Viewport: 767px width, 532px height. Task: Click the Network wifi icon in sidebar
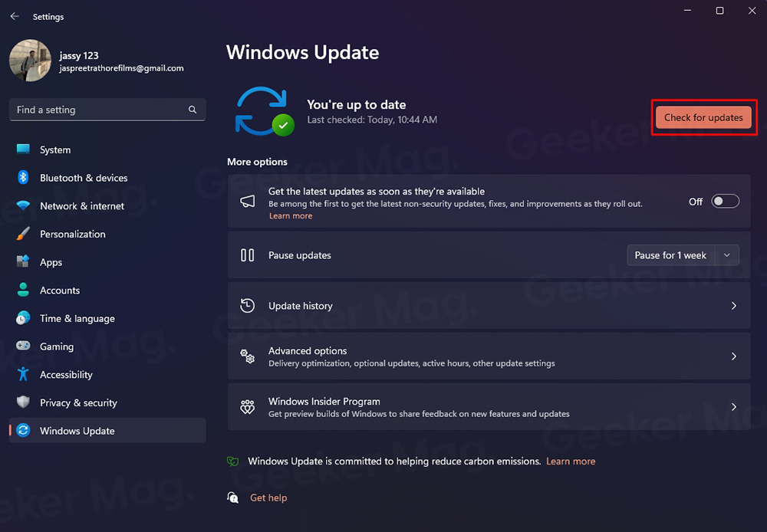pos(23,205)
